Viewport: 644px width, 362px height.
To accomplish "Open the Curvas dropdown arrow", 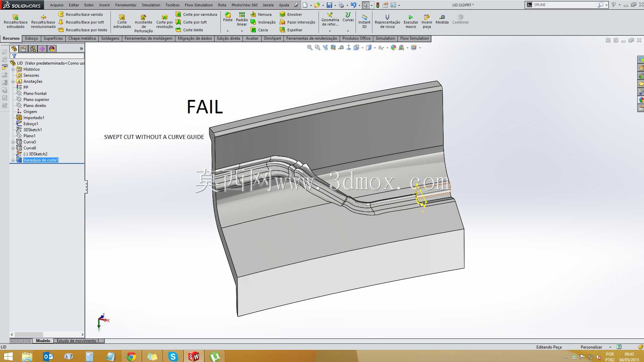I will point(348,31).
